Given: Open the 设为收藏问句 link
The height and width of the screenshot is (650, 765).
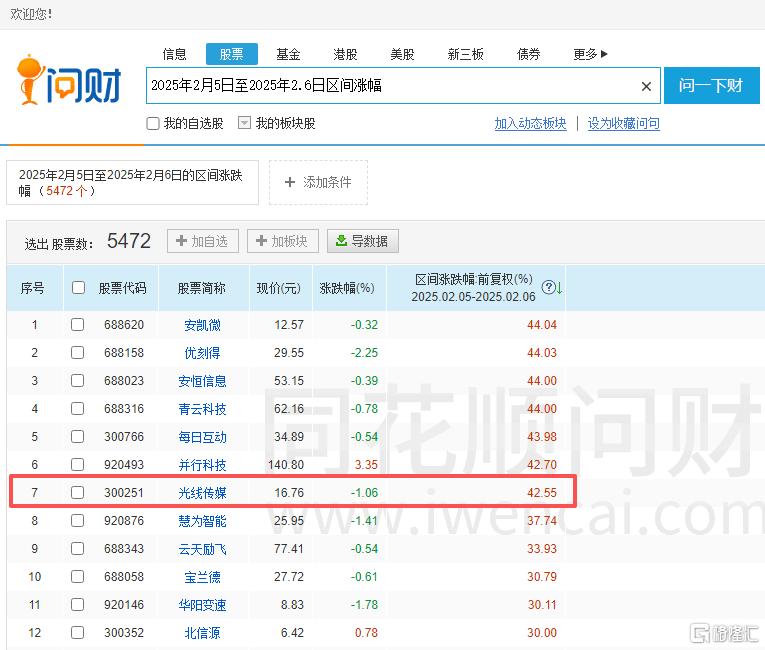Looking at the screenshot, I should 624,123.
